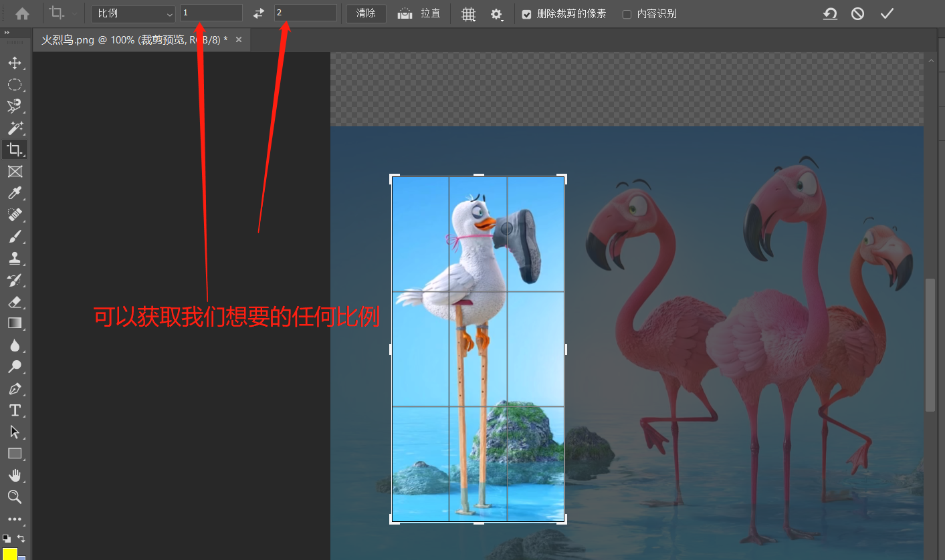Viewport: 945px width, 560px height.
Task: Select the Pen tool
Action: 15,388
